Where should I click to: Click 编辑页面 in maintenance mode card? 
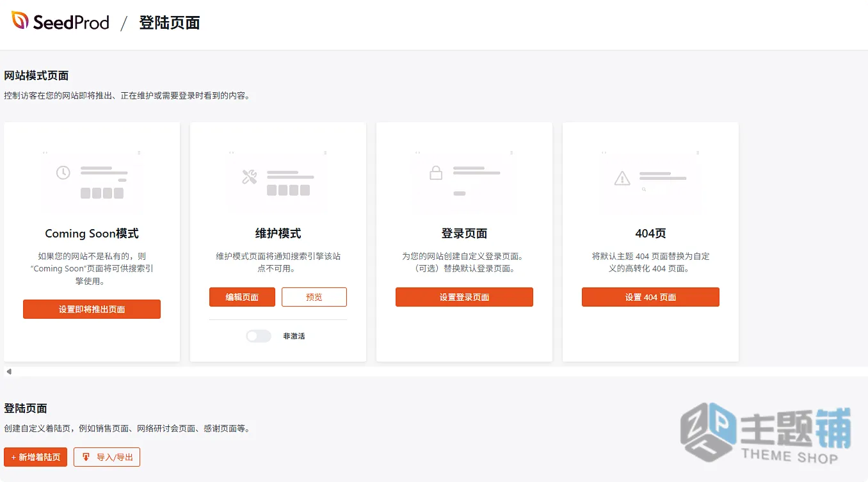pos(242,297)
